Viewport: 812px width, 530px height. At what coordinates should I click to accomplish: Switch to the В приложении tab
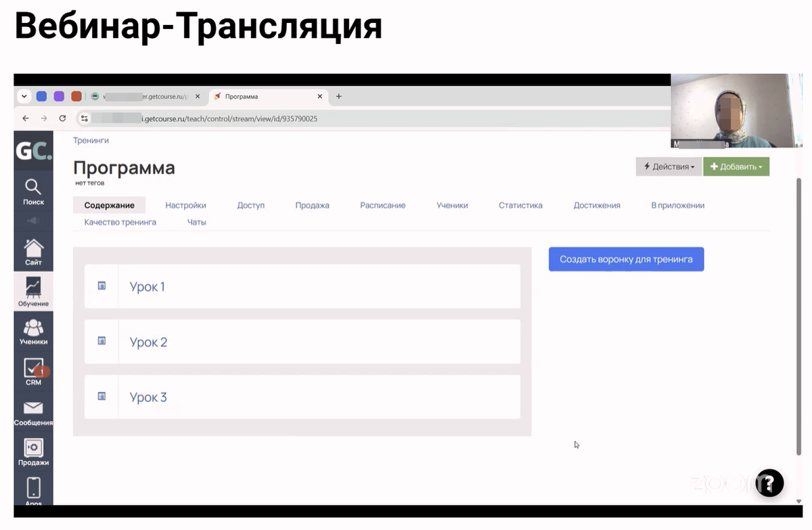[677, 205]
